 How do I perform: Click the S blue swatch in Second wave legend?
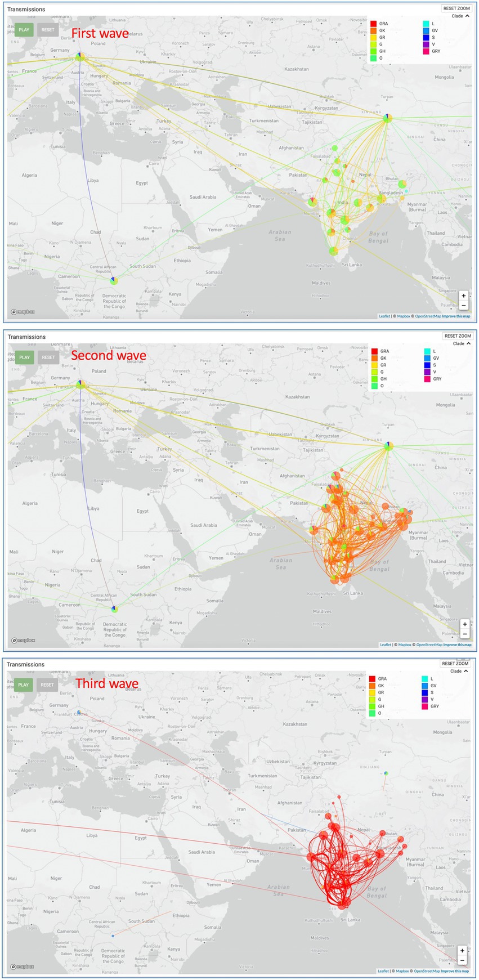pyautogui.click(x=427, y=365)
